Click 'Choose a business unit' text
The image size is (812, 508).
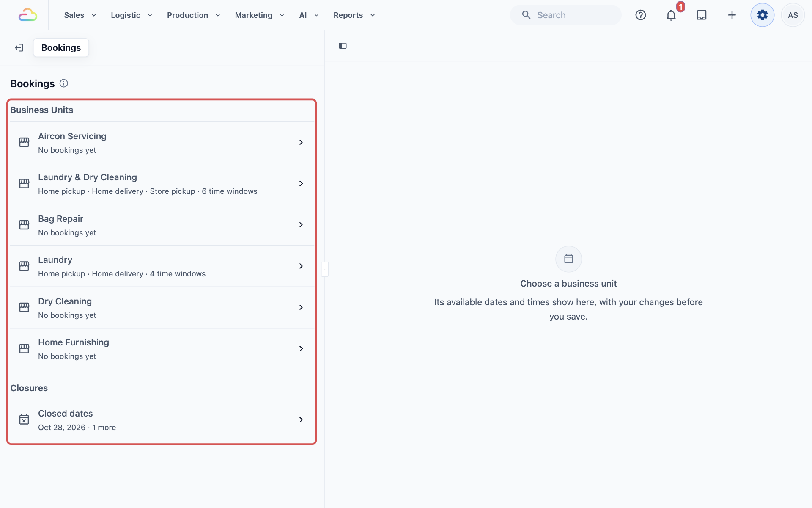568,284
